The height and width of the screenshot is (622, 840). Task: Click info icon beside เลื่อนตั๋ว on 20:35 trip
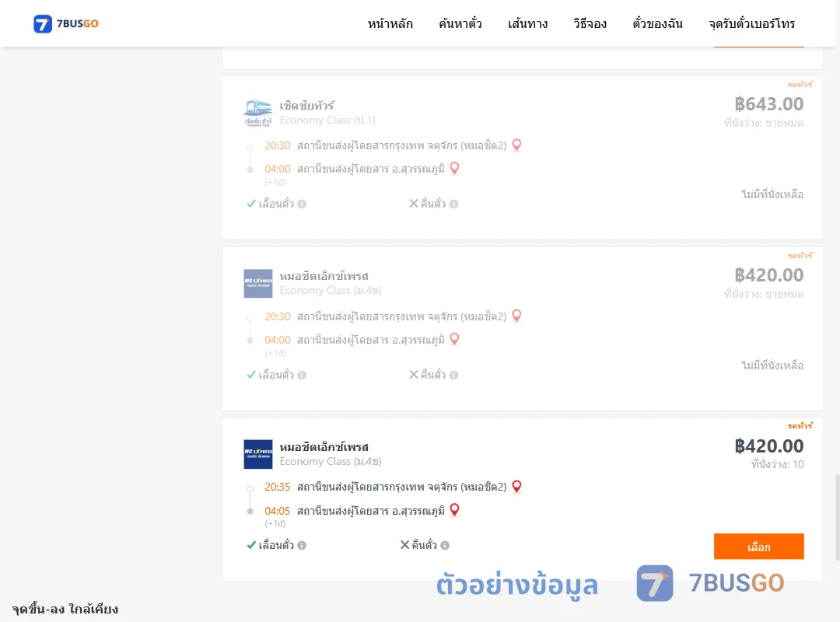(x=302, y=545)
